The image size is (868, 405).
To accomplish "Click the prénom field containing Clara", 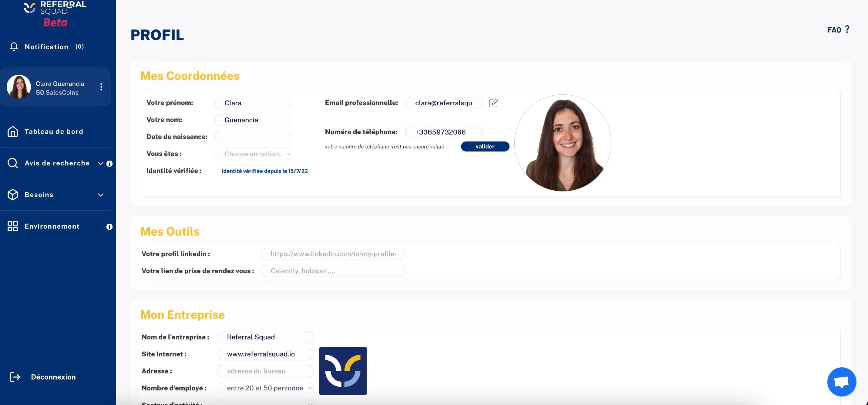I will pos(253,103).
